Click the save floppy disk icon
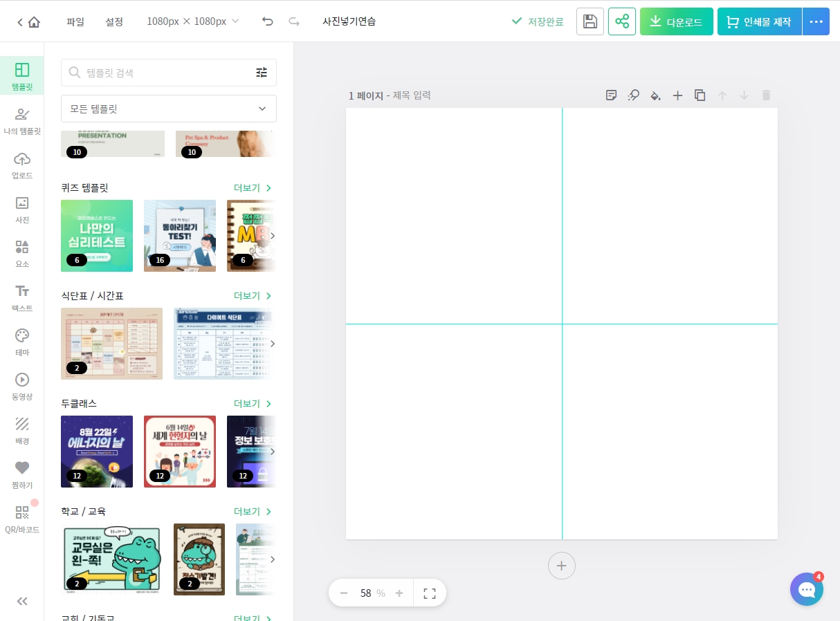 point(590,21)
